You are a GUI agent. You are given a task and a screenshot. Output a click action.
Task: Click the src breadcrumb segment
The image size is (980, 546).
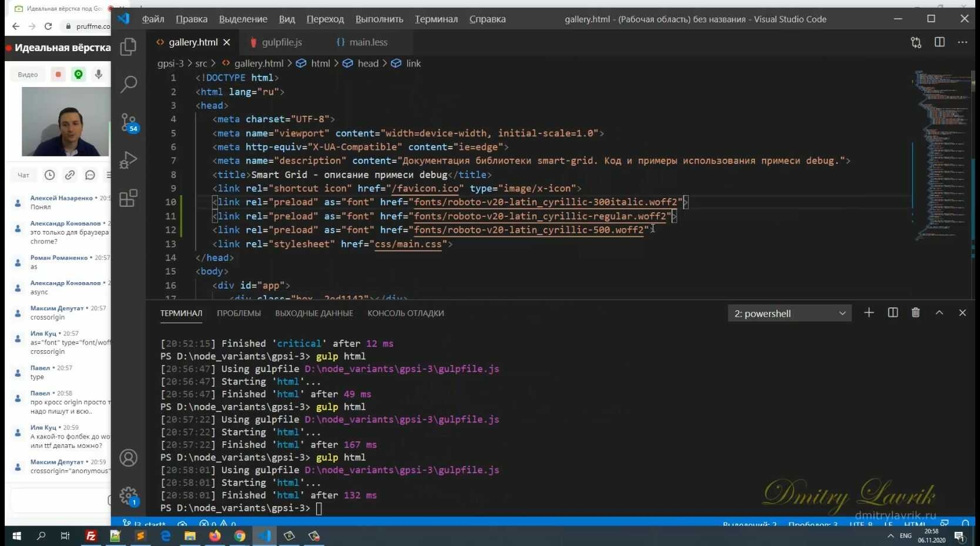point(201,63)
